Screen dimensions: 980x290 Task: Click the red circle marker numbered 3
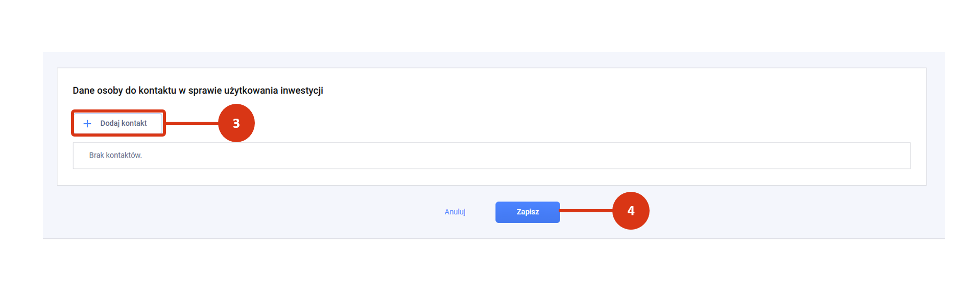coord(236,123)
